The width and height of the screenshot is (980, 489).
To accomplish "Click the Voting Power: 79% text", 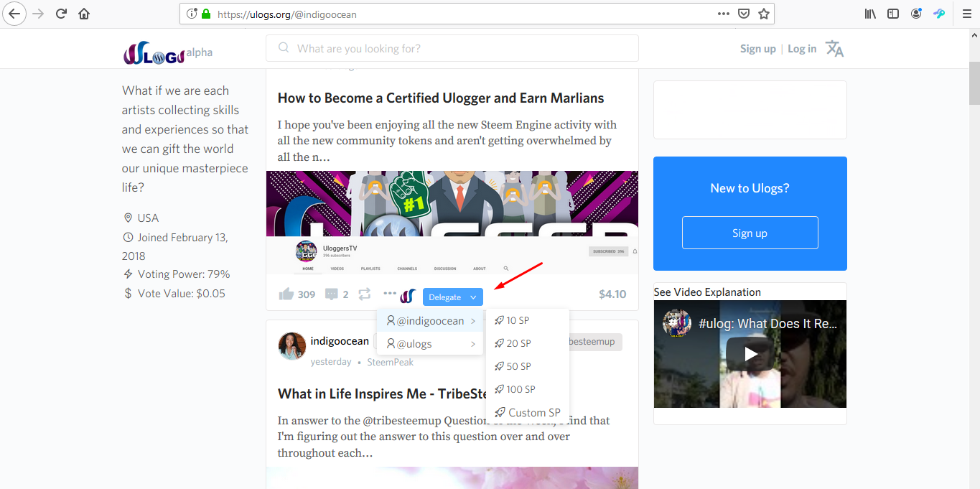I will [x=184, y=274].
